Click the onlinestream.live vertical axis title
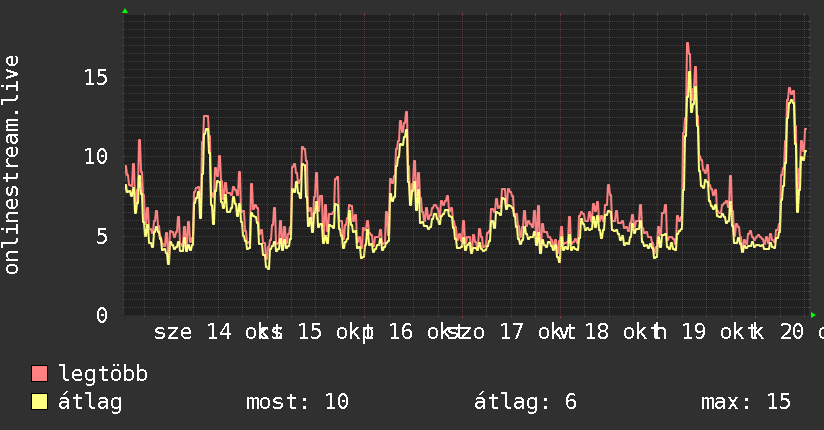 [x=11, y=165]
